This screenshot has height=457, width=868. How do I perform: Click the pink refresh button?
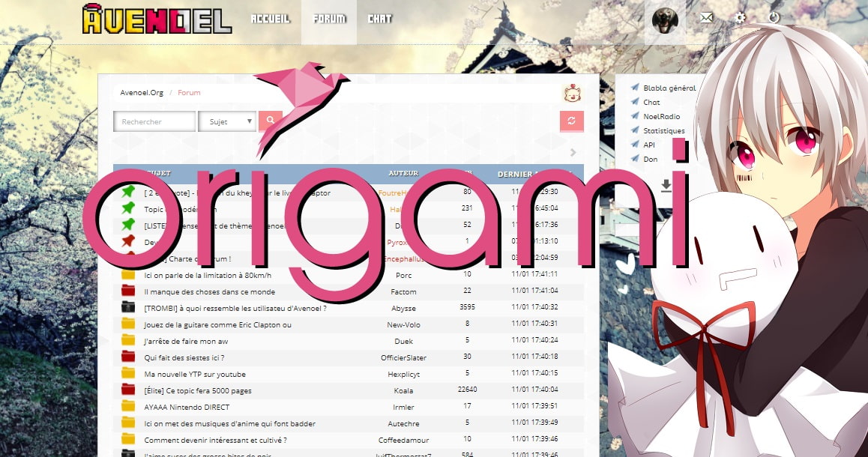pyautogui.click(x=571, y=121)
